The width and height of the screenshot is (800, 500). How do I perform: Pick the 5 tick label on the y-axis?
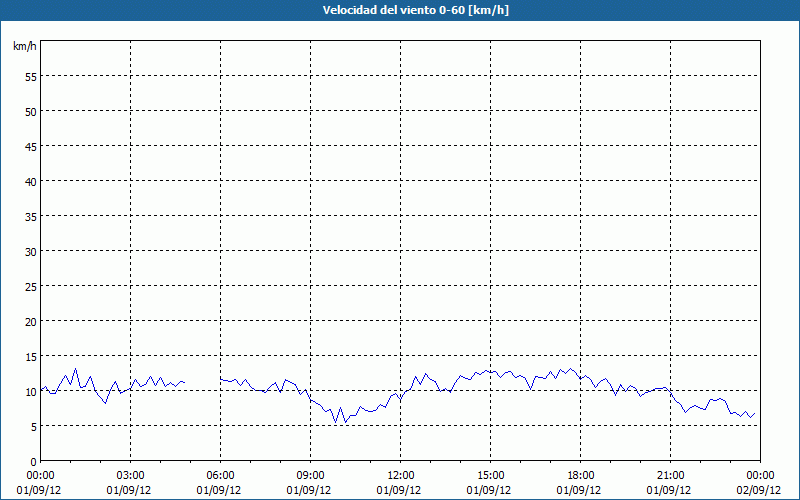[33, 426]
